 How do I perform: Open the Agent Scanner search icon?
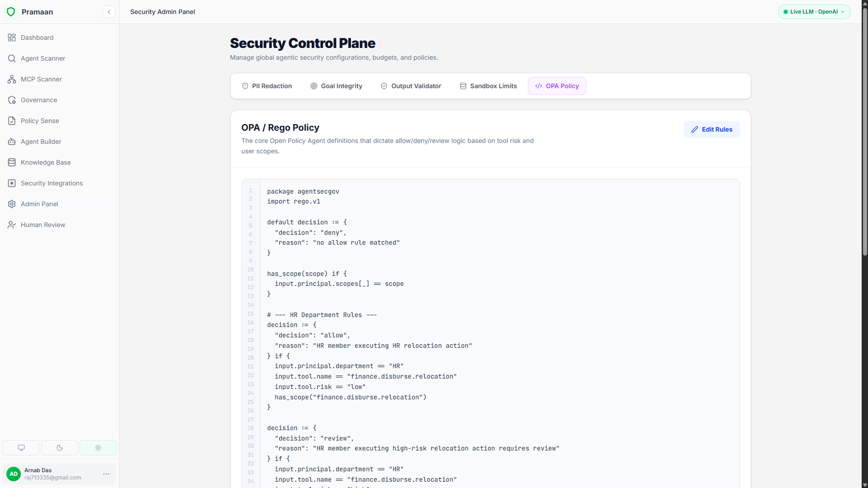pyautogui.click(x=12, y=58)
